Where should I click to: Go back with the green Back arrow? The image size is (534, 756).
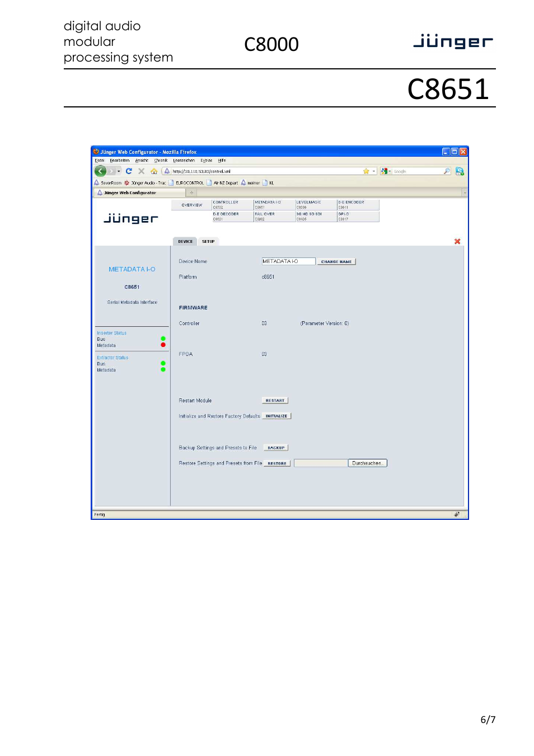pos(101,171)
